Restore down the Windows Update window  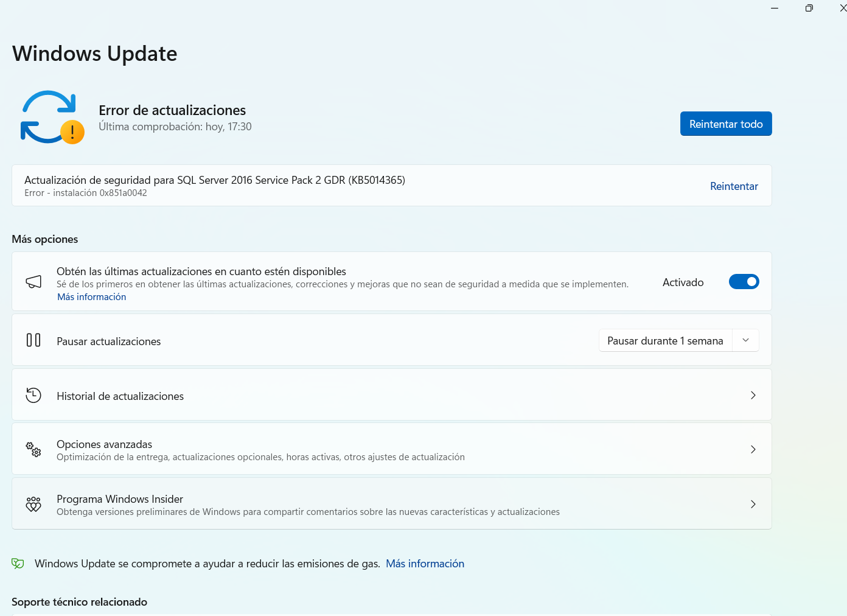pyautogui.click(x=809, y=8)
